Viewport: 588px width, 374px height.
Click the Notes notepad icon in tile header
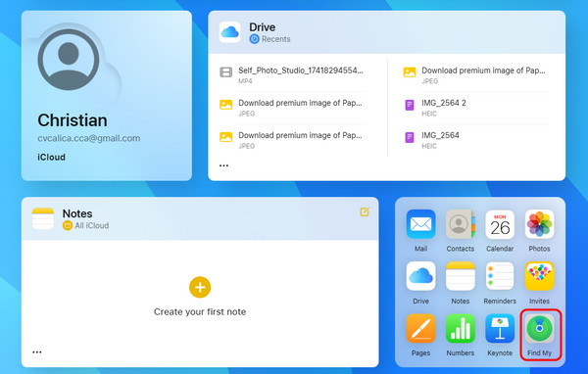tap(43, 218)
